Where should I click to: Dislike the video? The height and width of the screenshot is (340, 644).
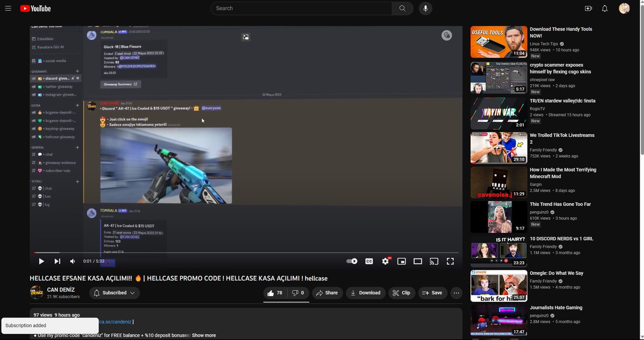pos(298,293)
